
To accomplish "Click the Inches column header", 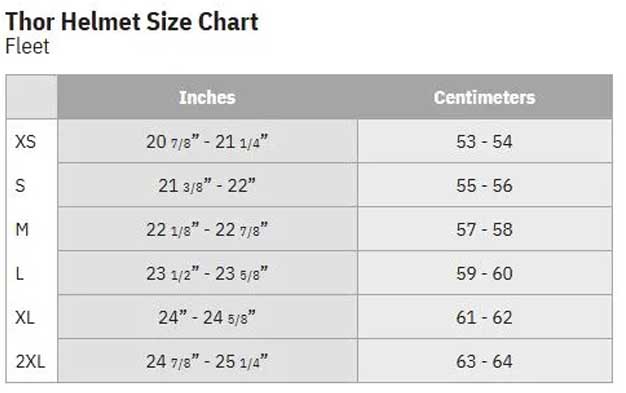I will pos(207,97).
